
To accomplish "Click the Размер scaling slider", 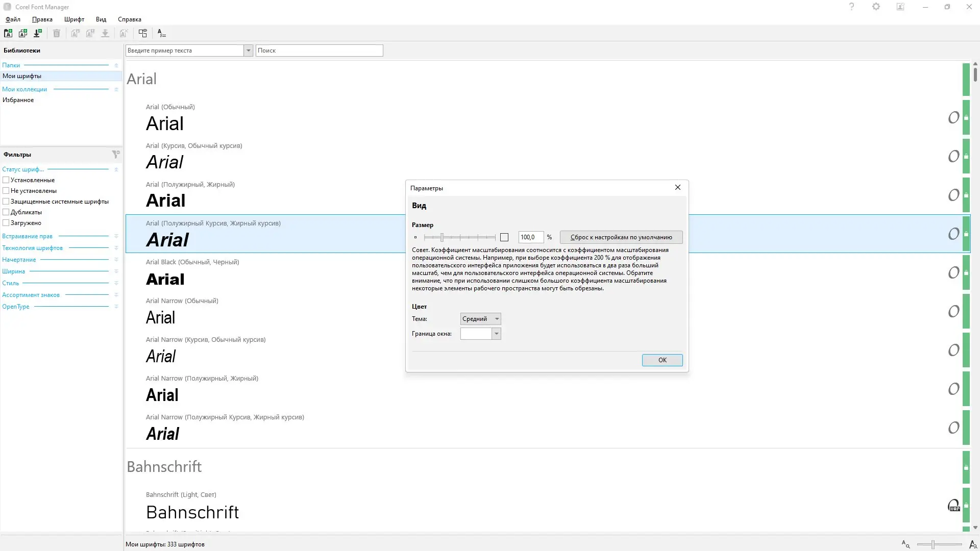I will pos(442,237).
